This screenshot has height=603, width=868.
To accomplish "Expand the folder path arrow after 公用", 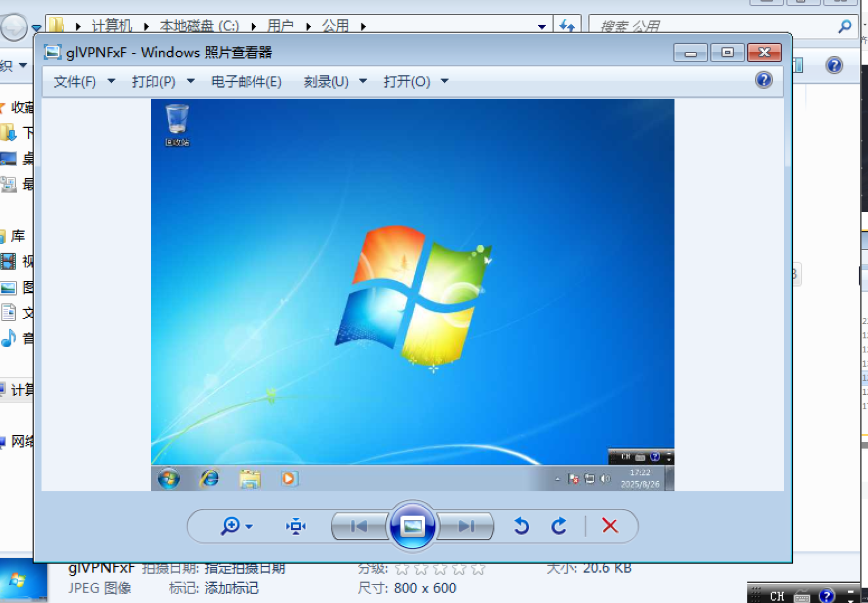I will [x=363, y=26].
